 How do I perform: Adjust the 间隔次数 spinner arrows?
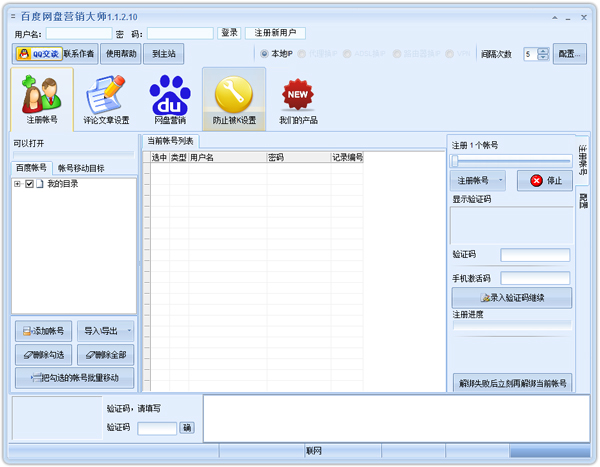[543, 54]
